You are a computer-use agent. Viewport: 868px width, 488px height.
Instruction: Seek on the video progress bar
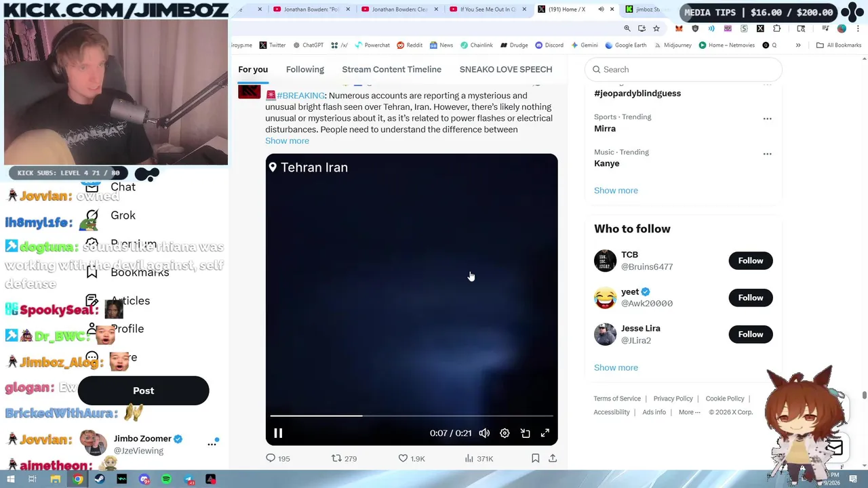pos(412,415)
